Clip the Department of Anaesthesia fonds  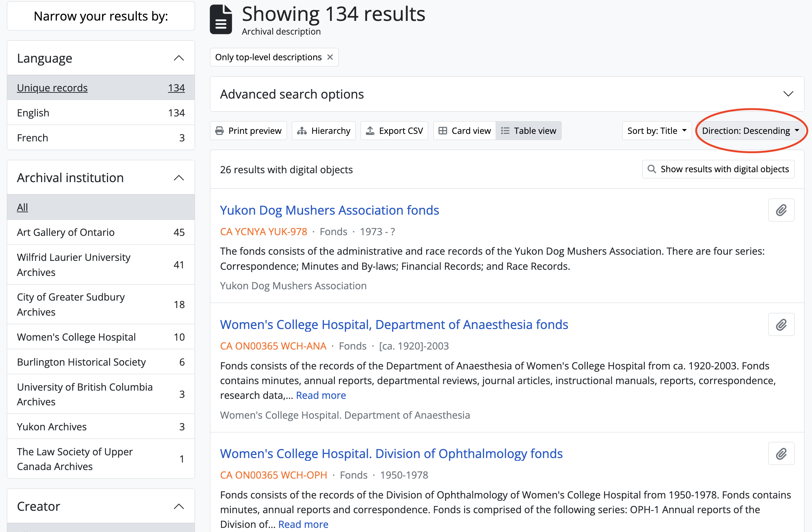pos(781,325)
